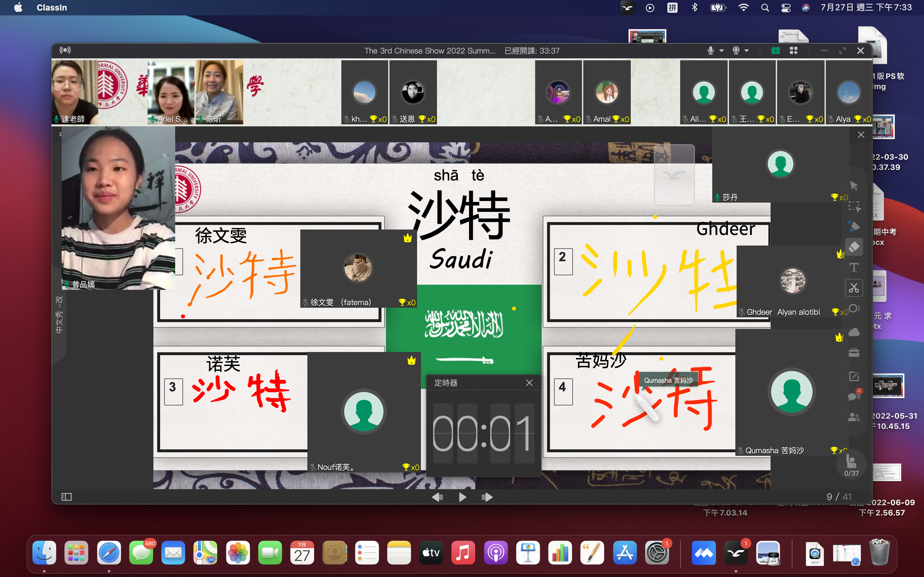Open the scissors screenshot tool

click(854, 288)
